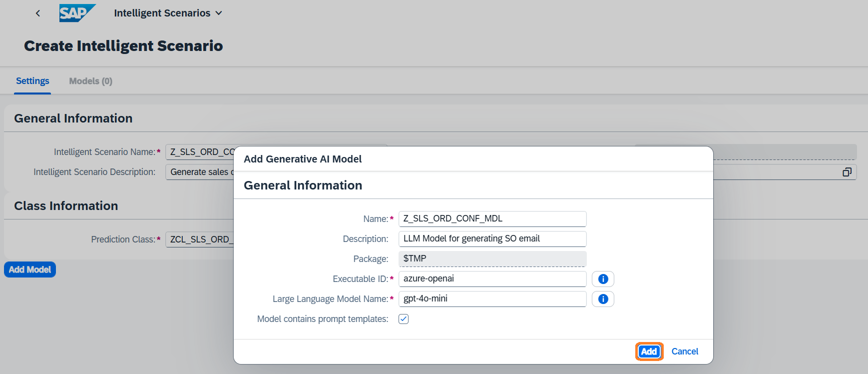This screenshot has height=374, width=868.
Task: Click the SAP logo
Action: click(76, 13)
